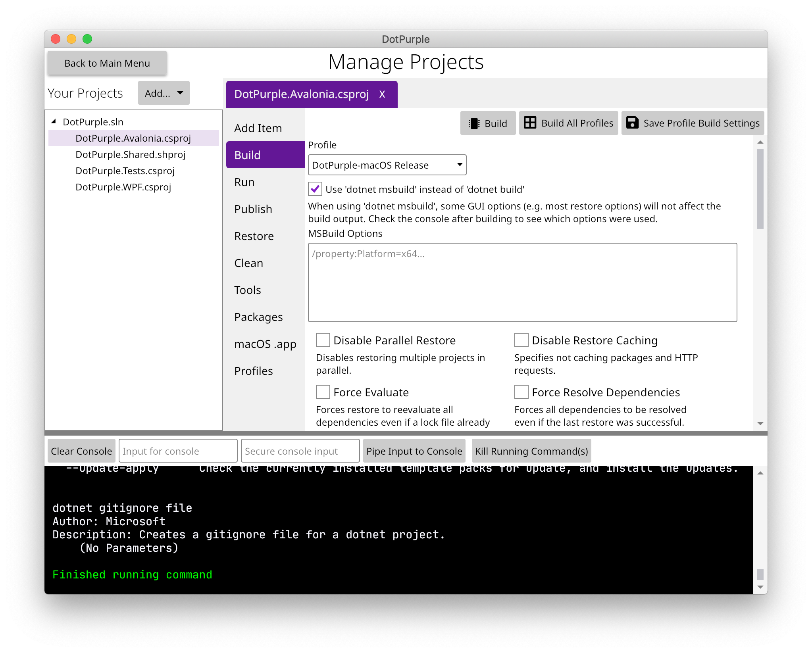Open the Profile combo box
Image resolution: width=812 pixels, height=653 pixels.
click(387, 165)
